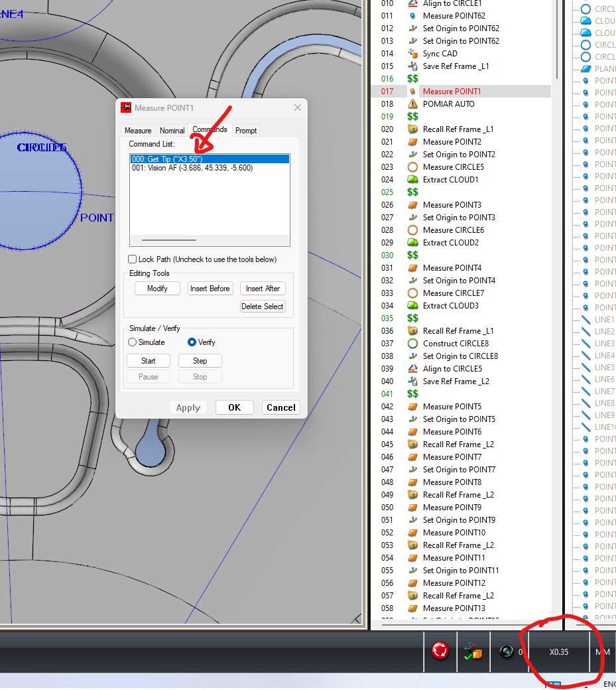The height and width of the screenshot is (690, 616).
Task: Open the Measure tab
Action: (138, 131)
